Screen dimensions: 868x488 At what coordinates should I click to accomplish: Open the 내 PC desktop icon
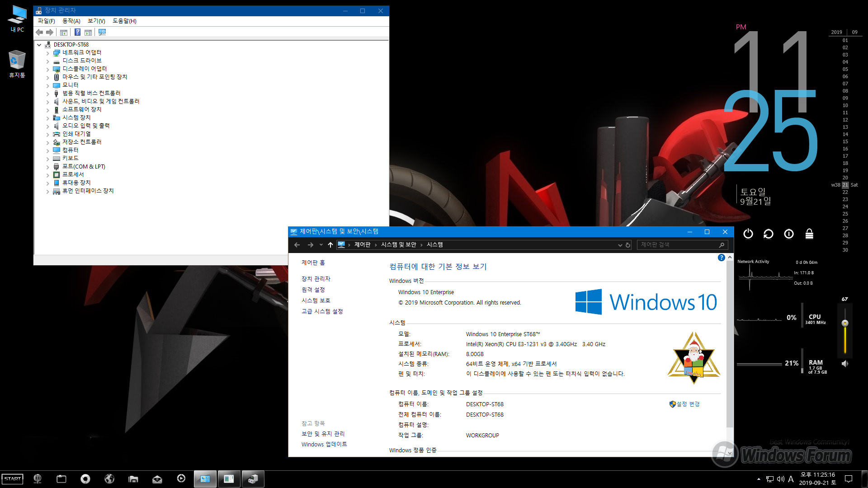click(17, 19)
